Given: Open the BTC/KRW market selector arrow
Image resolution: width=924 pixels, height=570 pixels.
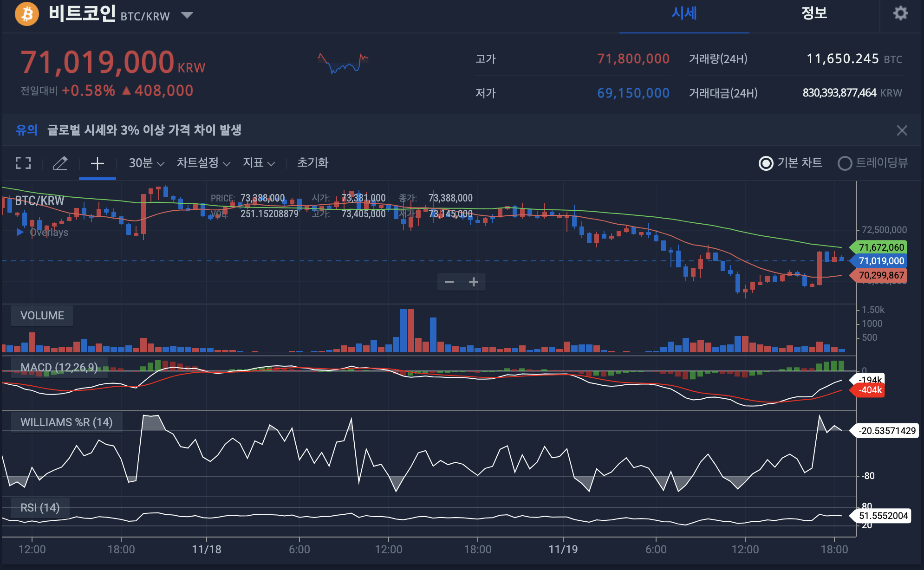Looking at the screenshot, I should pyautogui.click(x=187, y=15).
